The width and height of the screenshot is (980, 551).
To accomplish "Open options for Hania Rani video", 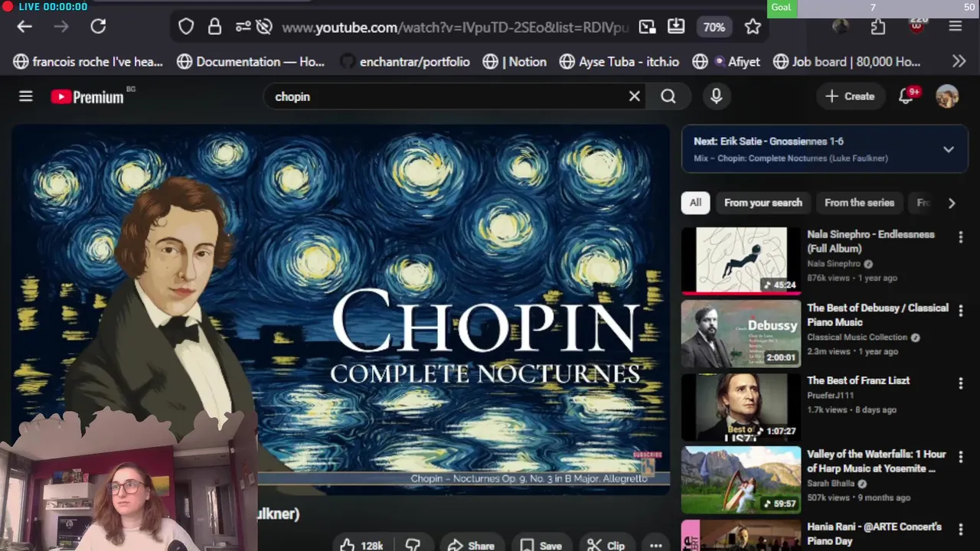I will 960,530.
